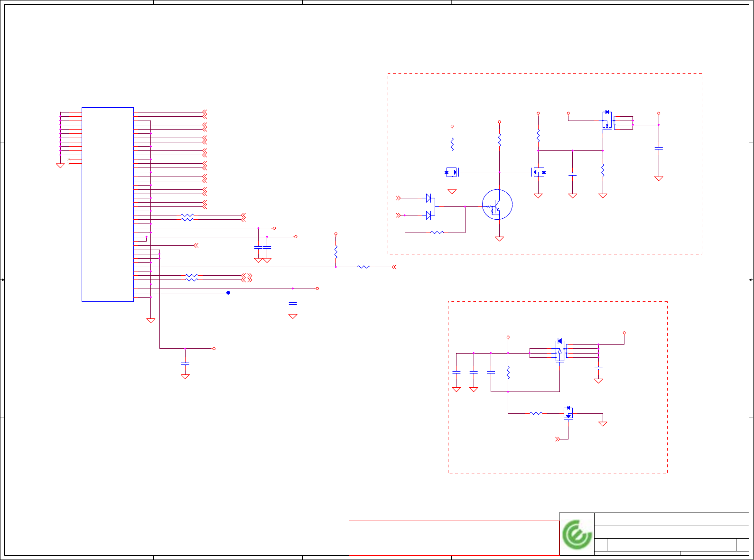
Task: Select the small bottom MOSFET in lower dashed block
Action: pos(568,413)
